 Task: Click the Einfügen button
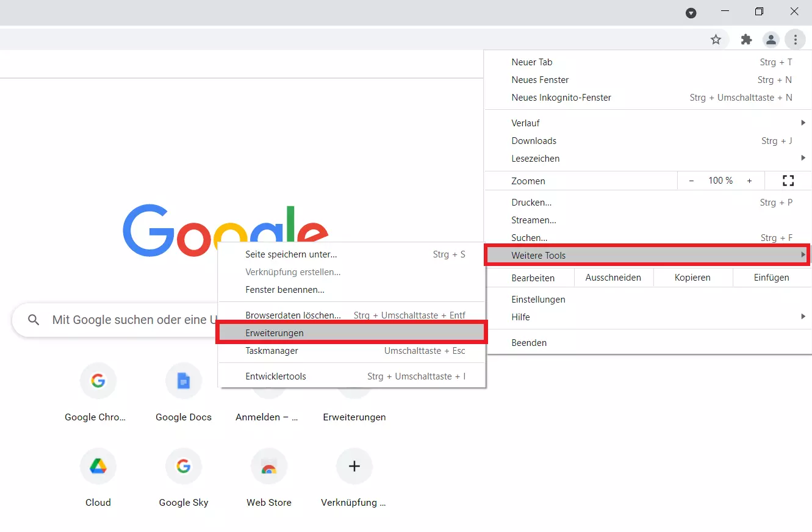coord(771,278)
